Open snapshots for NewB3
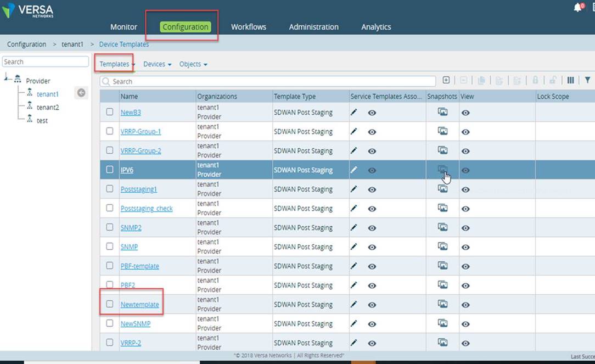The width and height of the screenshot is (595, 364). click(x=442, y=111)
